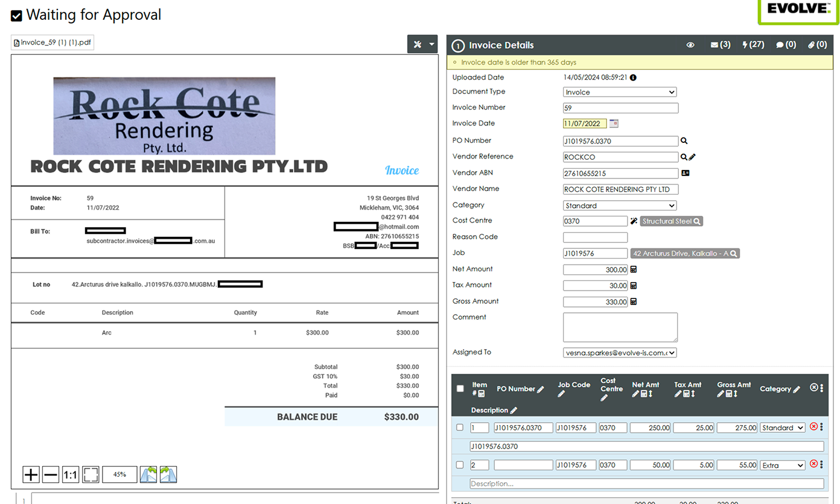Image resolution: width=840 pixels, height=504 pixels.
Task: Zoom in on the invoice PDF
Action: (31, 474)
